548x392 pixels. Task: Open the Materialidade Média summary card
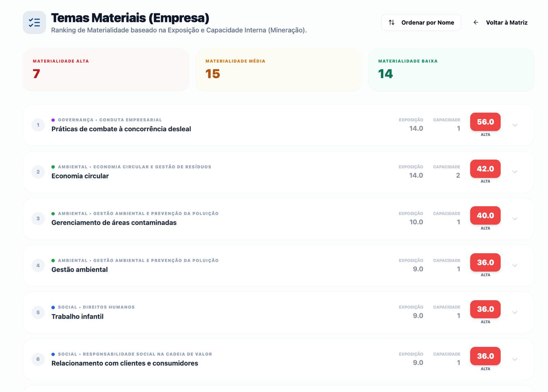coord(278,69)
